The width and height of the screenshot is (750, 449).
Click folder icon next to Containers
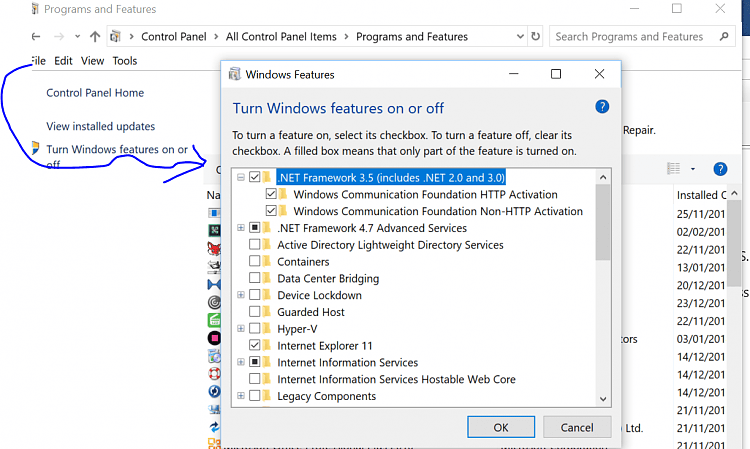[x=267, y=262]
